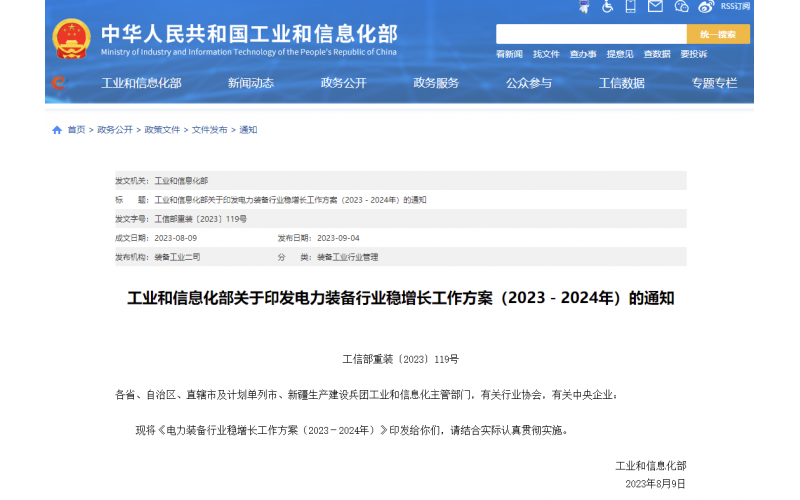The image size is (800, 500).
Task: Click the bold main article headline
Action: click(x=401, y=298)
